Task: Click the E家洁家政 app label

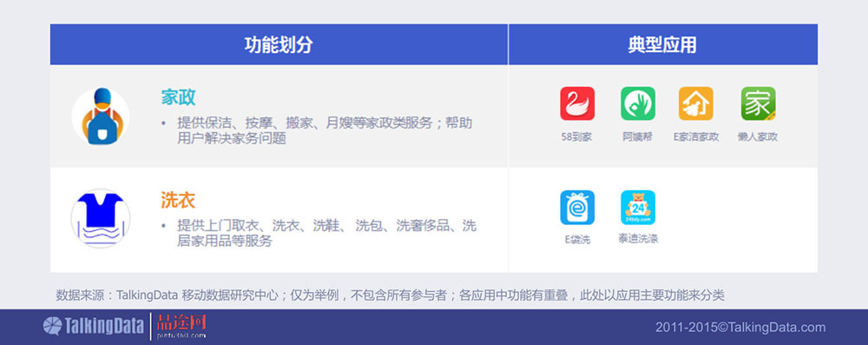Action: pyautogui.click(x=696, y=137)
